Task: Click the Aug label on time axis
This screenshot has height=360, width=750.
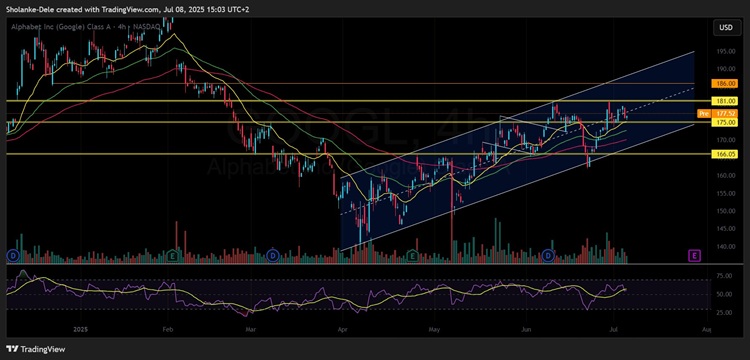Action: 706,330
